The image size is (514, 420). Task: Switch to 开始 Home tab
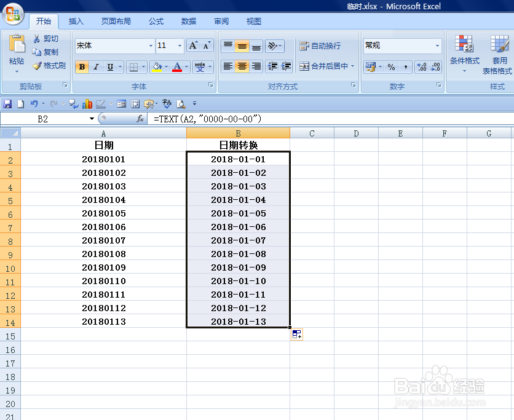click(x=44, y=22)
